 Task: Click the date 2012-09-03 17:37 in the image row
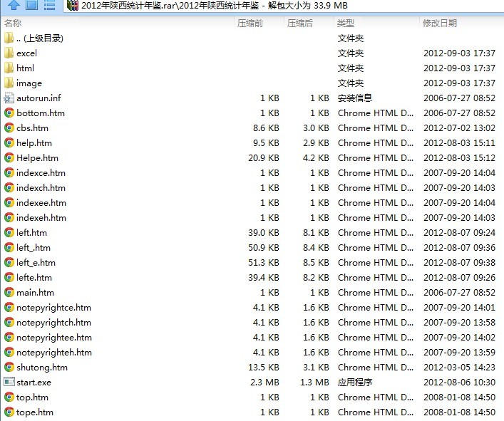tap(459, 83)
